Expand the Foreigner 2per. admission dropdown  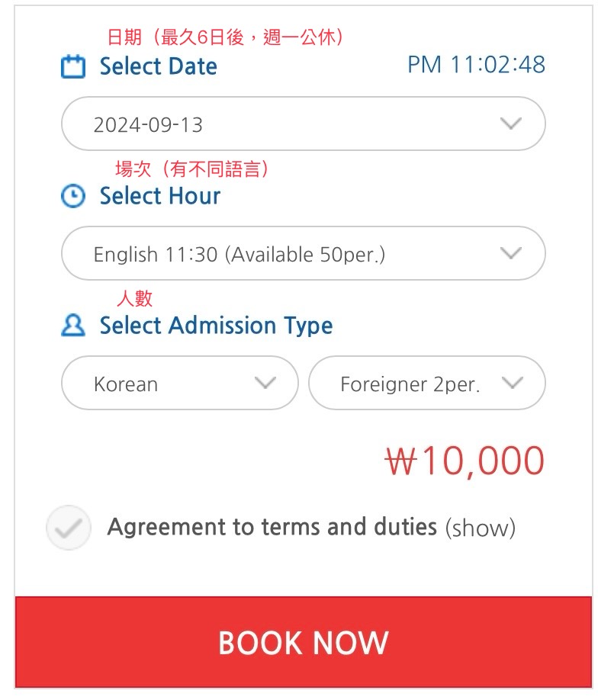pyautogui.click(x=427, y=383)
